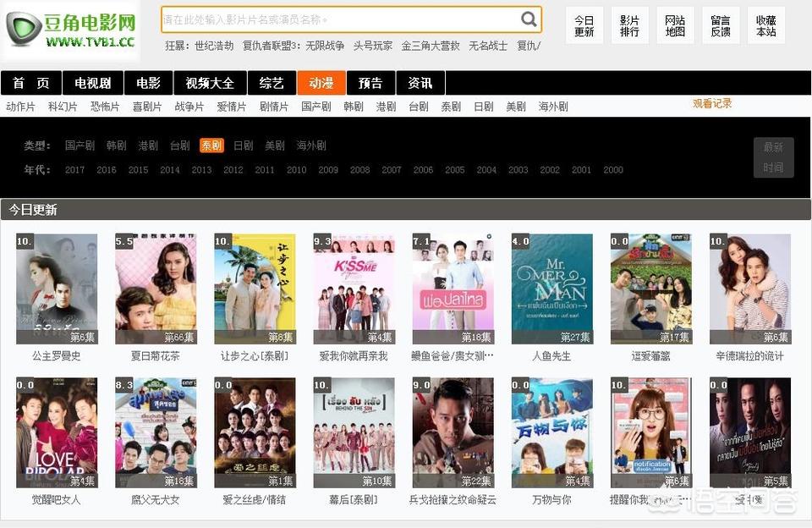Click the 科幻片 genre link
The width and height of the screenshot is (812, 528).
pyautogui.click(x=63, y=107)
